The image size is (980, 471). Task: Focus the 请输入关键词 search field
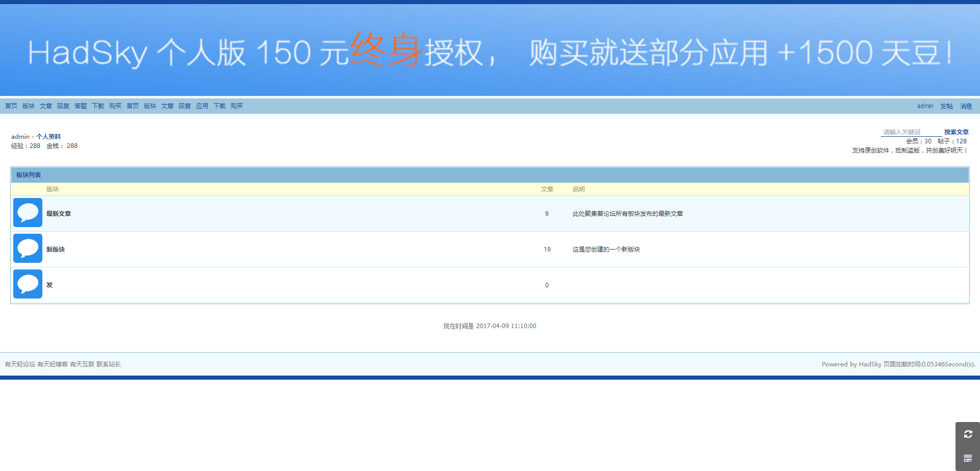pos(911,132)
